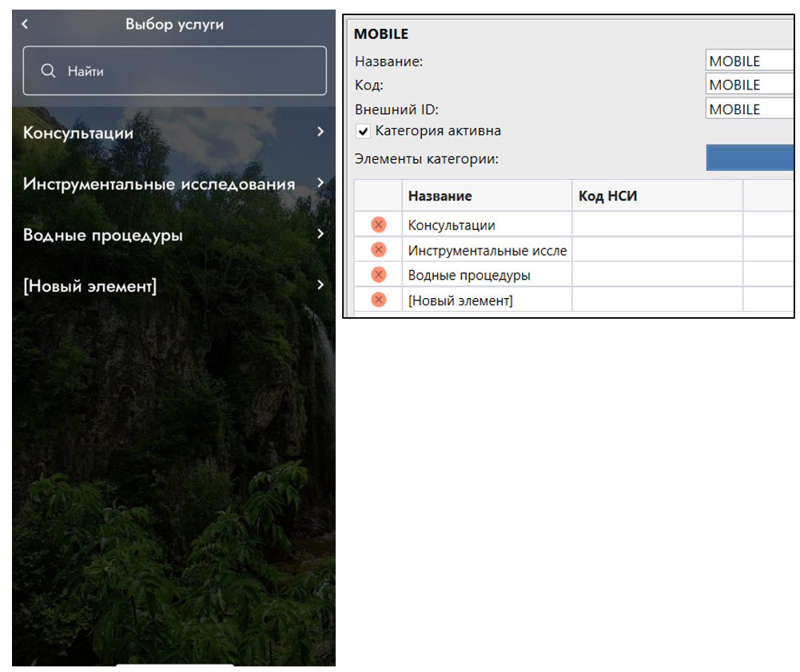Click the magnifier search icon
The height and width of the screenshot is (672, 800).
point(48,71)
